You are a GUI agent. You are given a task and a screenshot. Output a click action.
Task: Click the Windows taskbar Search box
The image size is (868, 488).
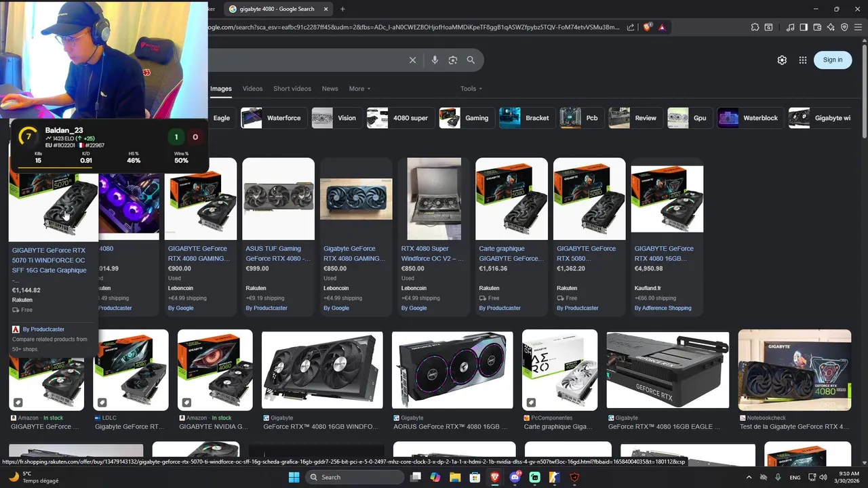point(354,477)
